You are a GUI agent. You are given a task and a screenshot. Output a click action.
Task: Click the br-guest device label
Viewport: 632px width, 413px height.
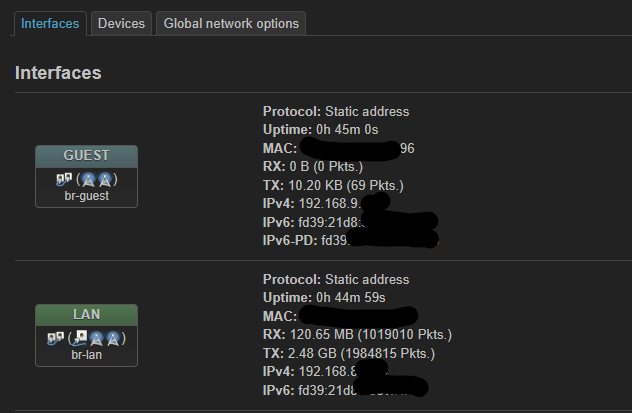tap(86, 196)
